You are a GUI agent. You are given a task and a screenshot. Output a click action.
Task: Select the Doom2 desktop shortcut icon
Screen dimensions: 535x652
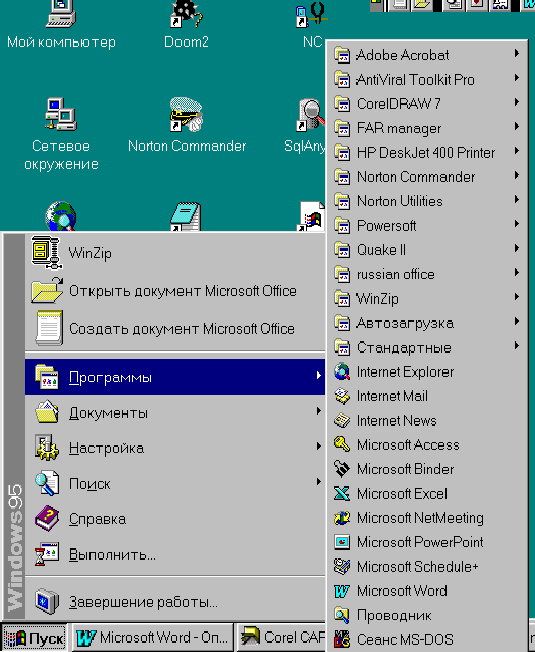pyautogui.click(x=186, y=15)
